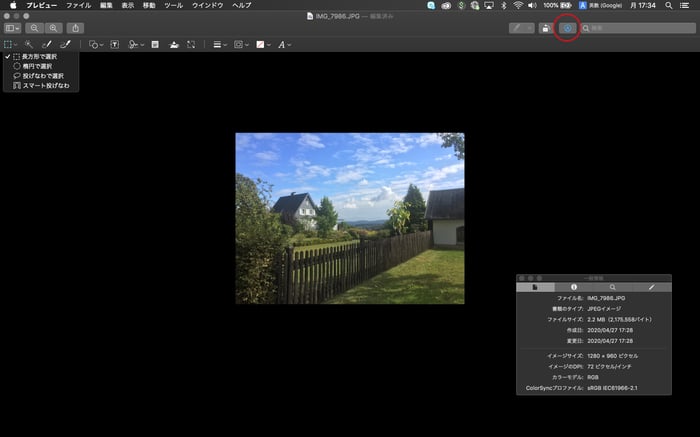Choose 長方形で選択 selection option

(x=39, y=57)
